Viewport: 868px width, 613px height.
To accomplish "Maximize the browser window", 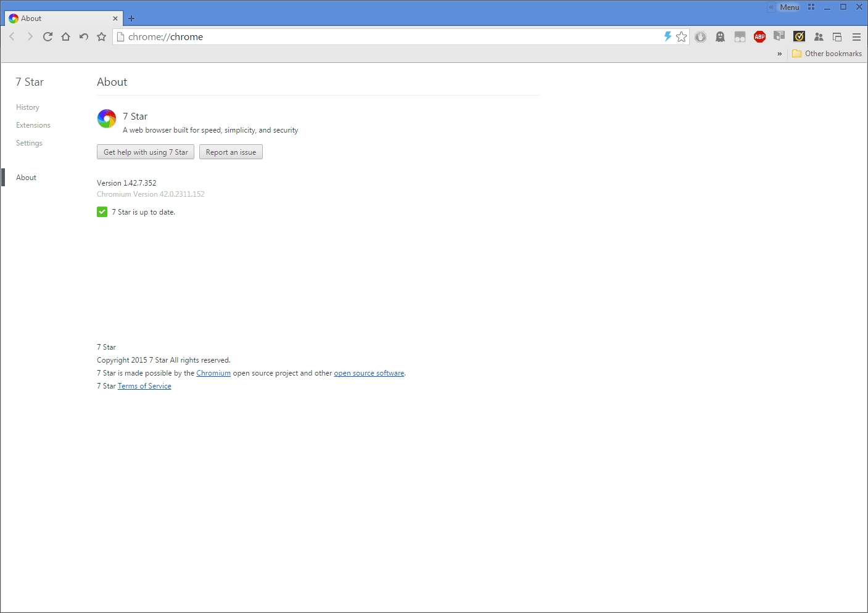I will pos(843,7).
